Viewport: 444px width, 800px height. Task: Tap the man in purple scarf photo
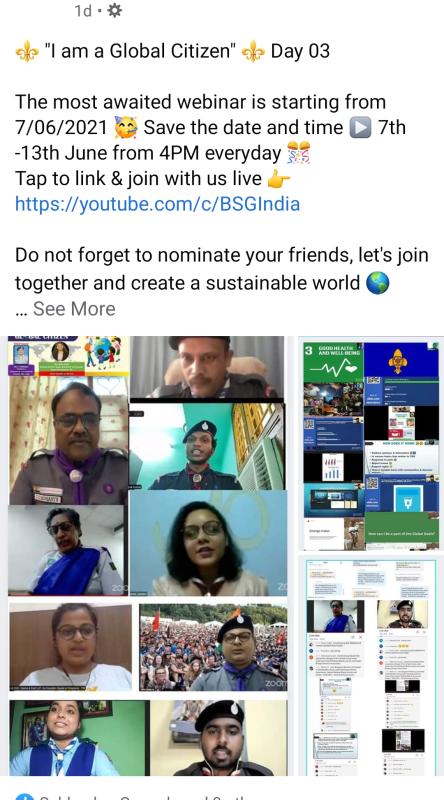click(68, 441)
